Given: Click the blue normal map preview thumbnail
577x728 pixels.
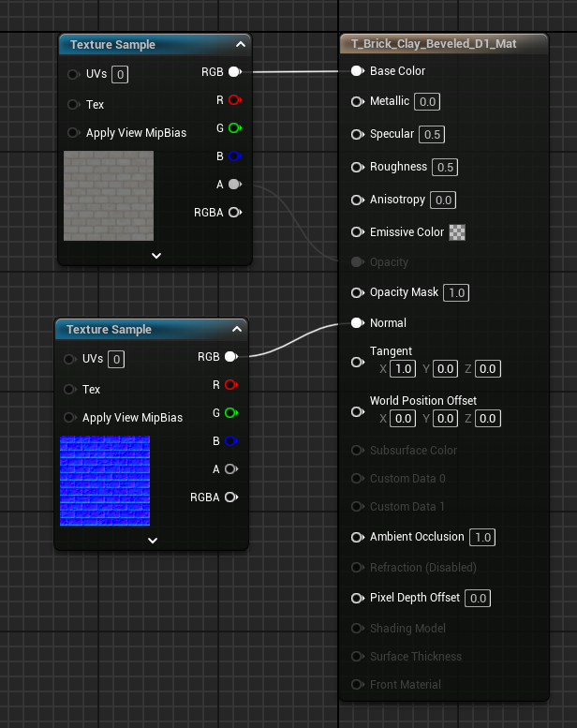Looking at the screenshot, I should (105, 481).
